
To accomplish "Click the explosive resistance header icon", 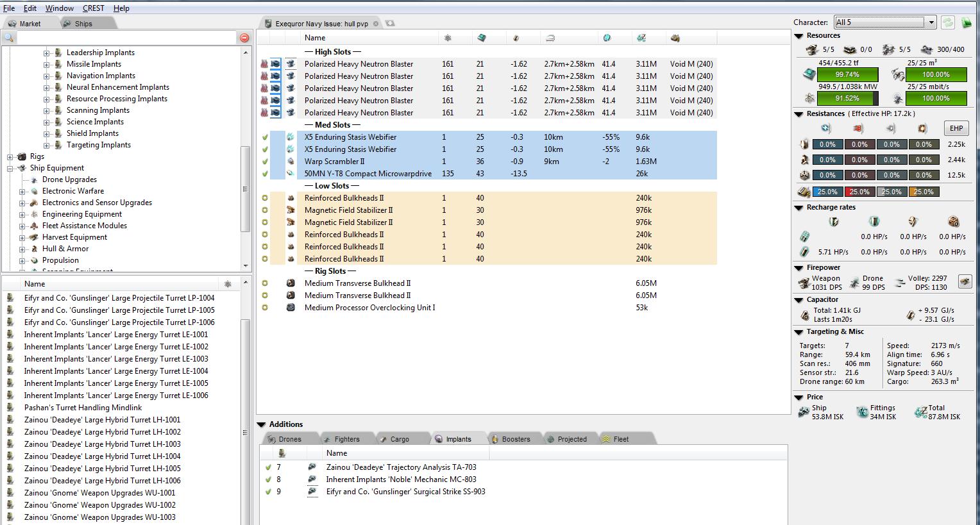I will tap(923, 129).
